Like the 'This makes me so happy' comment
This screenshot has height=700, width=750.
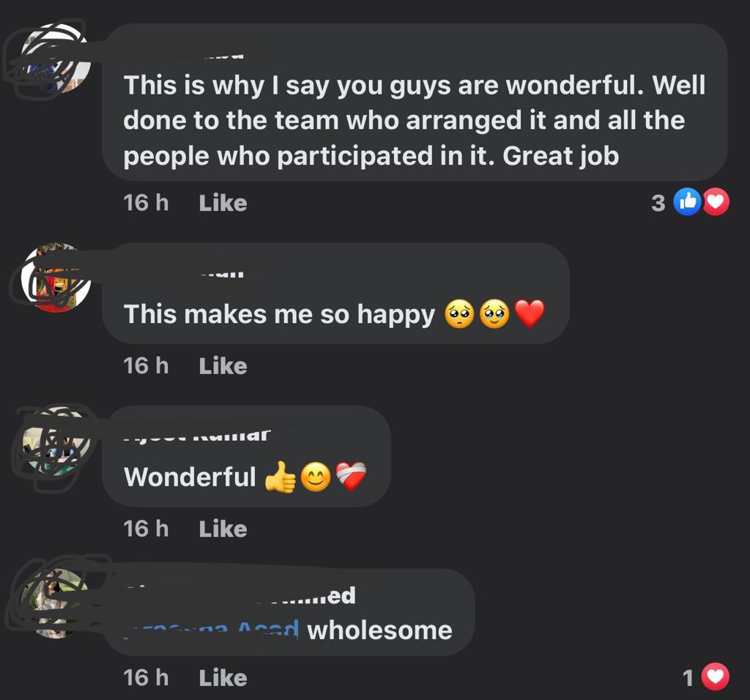point(223,366)
